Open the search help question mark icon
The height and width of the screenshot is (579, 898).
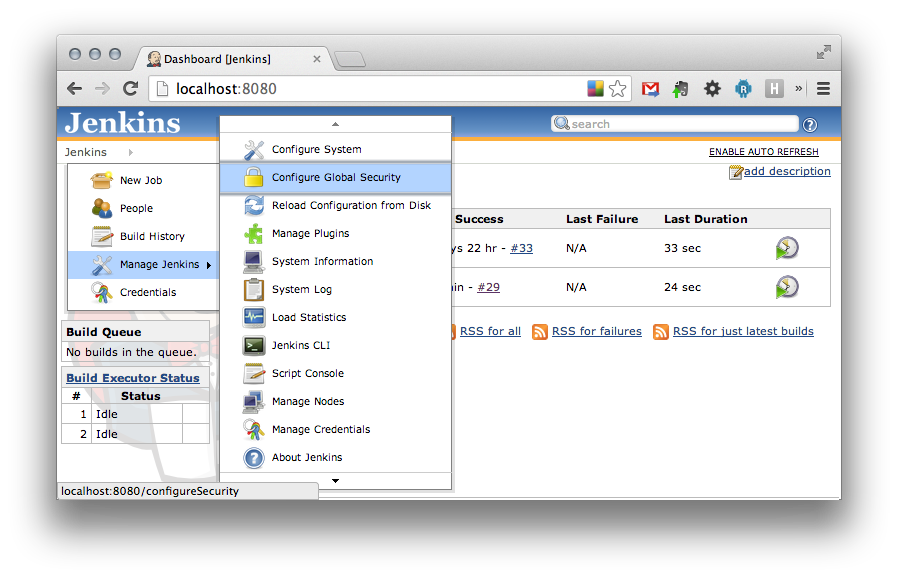click(810, 125)
